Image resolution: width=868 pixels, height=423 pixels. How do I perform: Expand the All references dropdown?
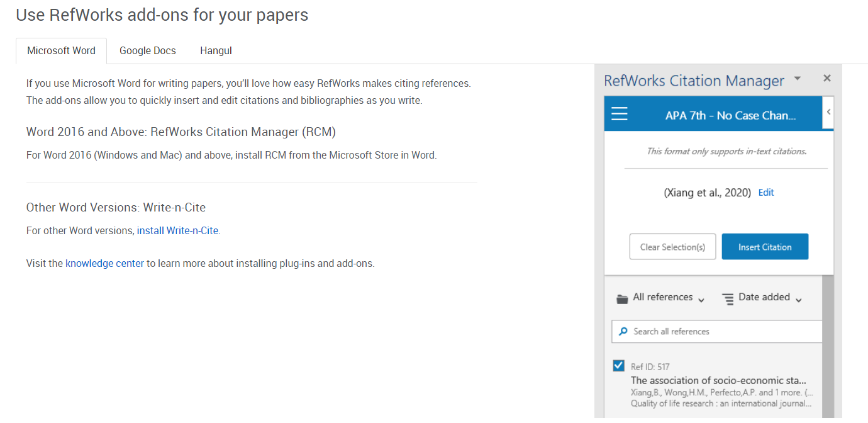[669, 298]
